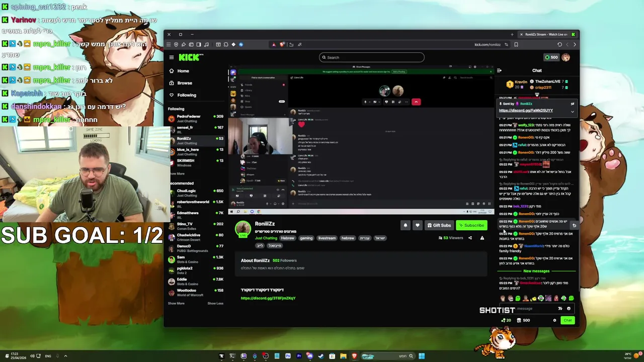Image resolution: width=644 pixels, height=362 pixels.
Task: Open blue_is_here channel in sidebar
Action: point(196,151)
